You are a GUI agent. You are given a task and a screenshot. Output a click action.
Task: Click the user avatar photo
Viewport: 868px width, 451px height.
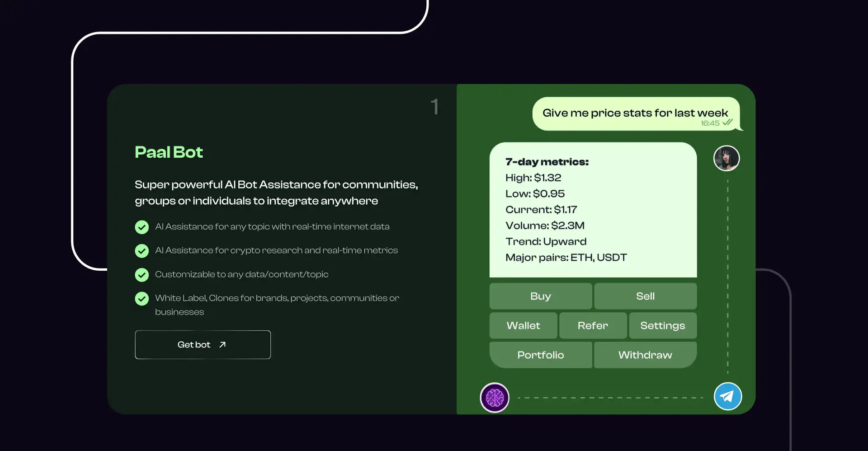726,158
